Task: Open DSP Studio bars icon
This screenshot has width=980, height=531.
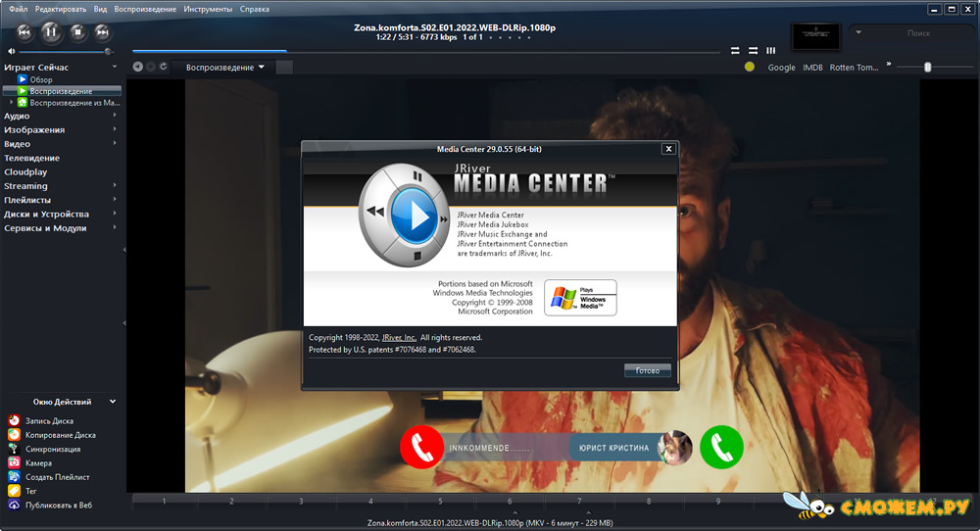Action: point(771,51)
